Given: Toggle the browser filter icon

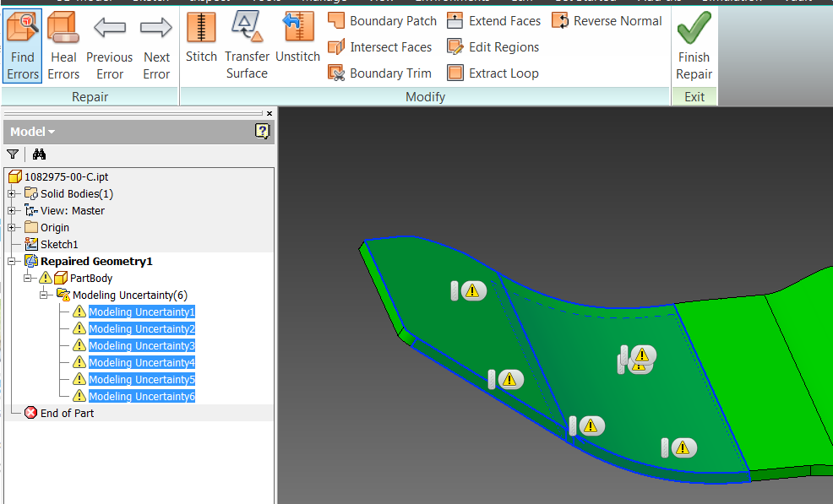Looking at the screenshot, I should 12,154.
